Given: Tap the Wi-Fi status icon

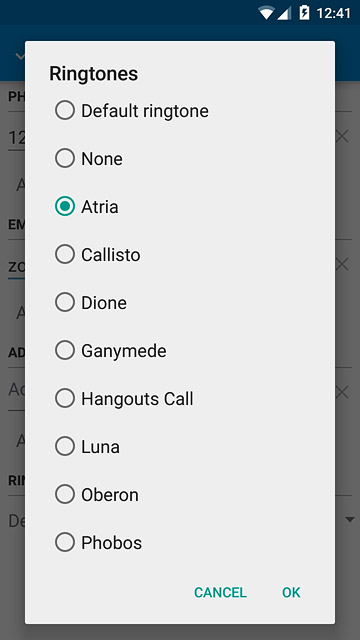Looking at the screenshot, I should tap(266, 13).
